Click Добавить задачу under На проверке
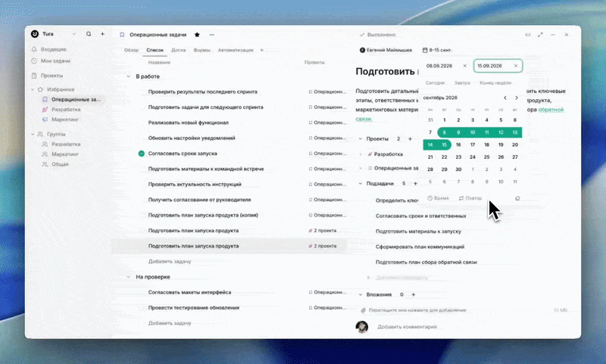This screenshot has height=364, width=606. (170, 323)
